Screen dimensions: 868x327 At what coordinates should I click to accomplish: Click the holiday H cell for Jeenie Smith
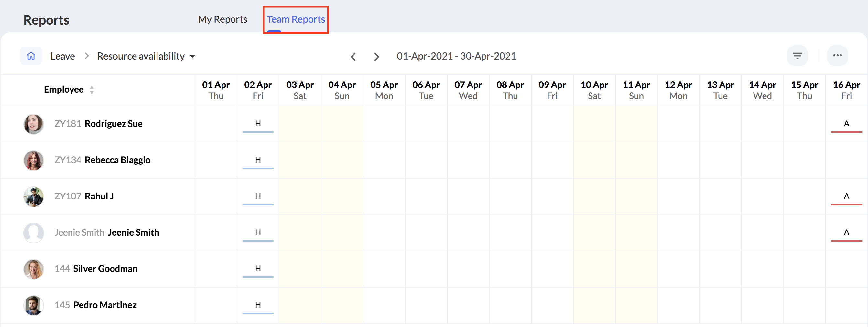pyautogui.click(x=258, y=232)
